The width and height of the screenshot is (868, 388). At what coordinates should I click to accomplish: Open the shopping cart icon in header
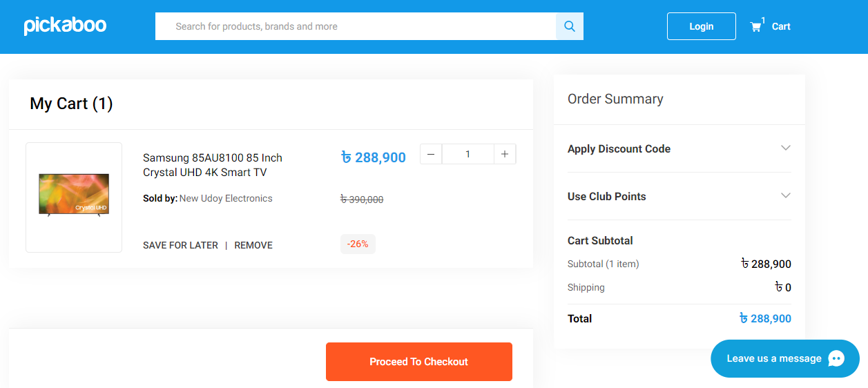pos(756,27)
